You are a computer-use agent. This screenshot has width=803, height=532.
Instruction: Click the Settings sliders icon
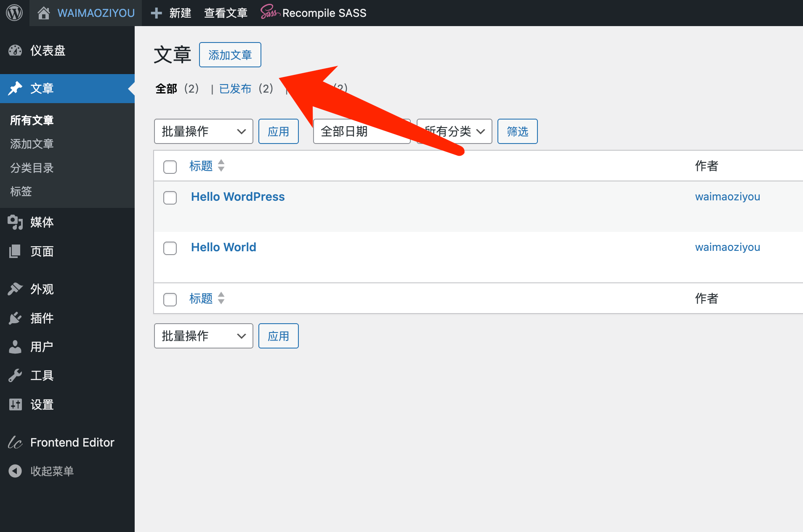point(15,404)
